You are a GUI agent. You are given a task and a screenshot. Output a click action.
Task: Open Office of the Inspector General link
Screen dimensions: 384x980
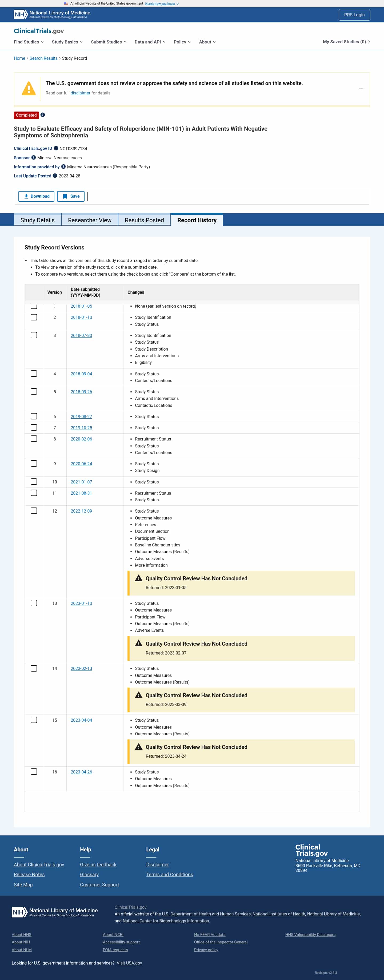click(x=221, y=942)
